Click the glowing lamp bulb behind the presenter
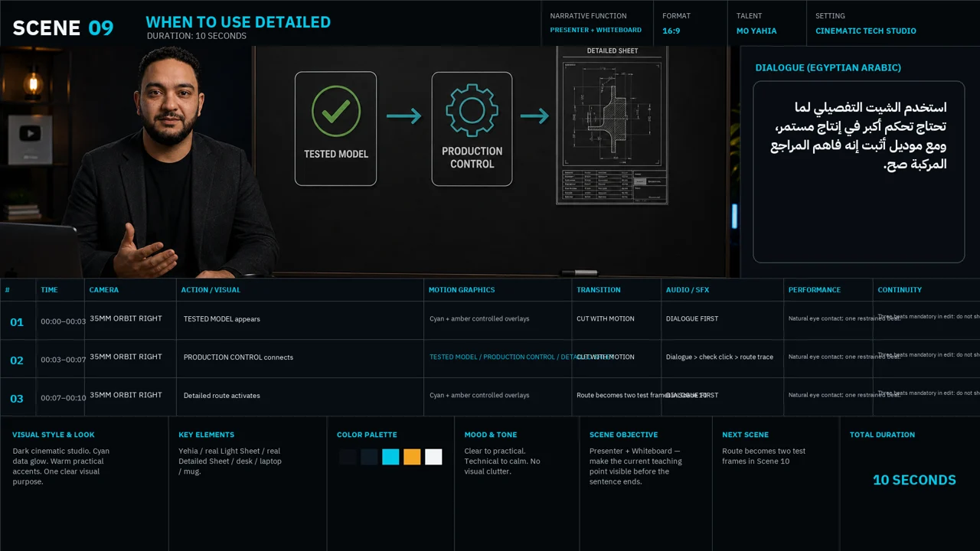The width and height of the screenshot is (980, 551). click(x=32, y=83)
